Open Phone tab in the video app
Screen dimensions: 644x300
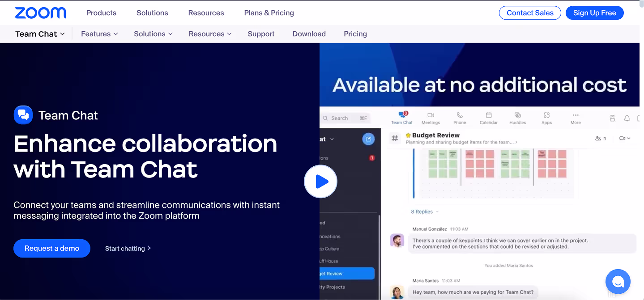(460, 118)
